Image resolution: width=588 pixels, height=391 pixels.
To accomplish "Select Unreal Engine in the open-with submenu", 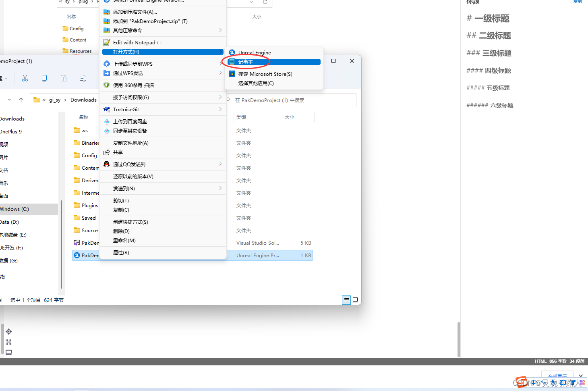I will (x=274, y=52).
